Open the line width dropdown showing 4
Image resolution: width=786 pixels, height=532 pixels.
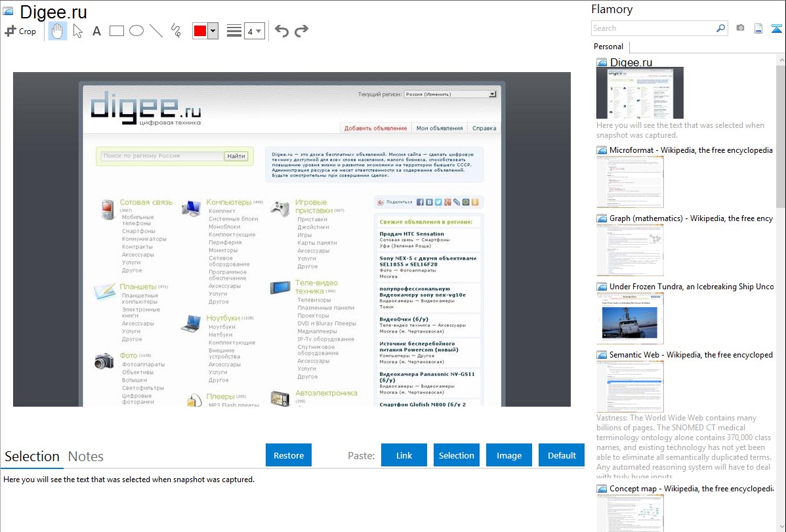[x=254, y=31]
